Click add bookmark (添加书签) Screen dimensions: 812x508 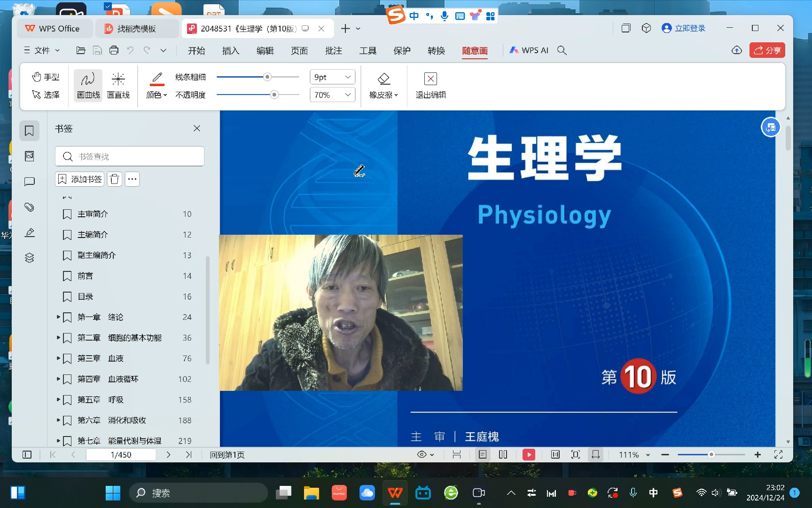[x=80, y=179]
